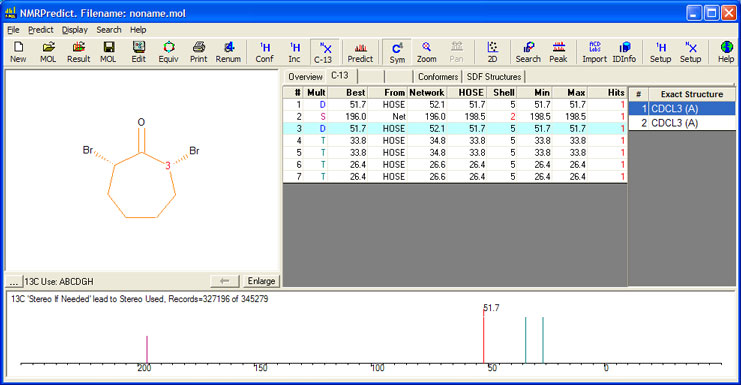Toggle the Sym symmetry button
The image size is (741, 385).
tap(397, 52)
